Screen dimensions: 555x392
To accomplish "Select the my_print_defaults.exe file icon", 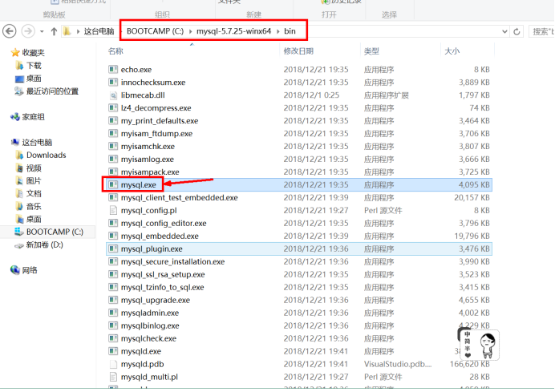I will coord(113,120).
